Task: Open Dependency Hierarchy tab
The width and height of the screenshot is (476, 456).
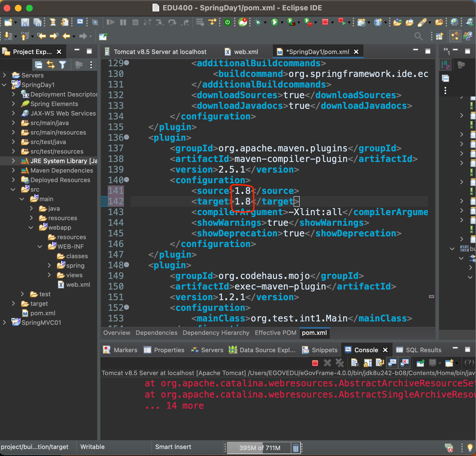Action: 216,333
